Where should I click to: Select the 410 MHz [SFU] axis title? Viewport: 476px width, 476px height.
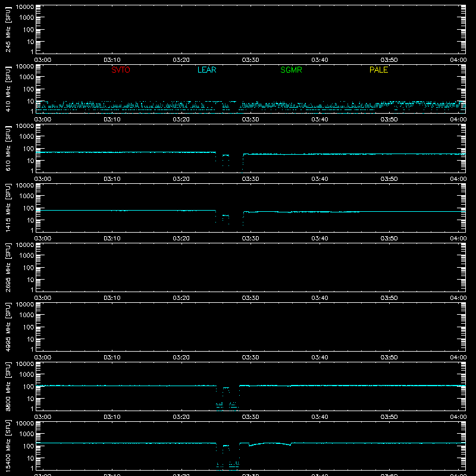pos(8,89)
